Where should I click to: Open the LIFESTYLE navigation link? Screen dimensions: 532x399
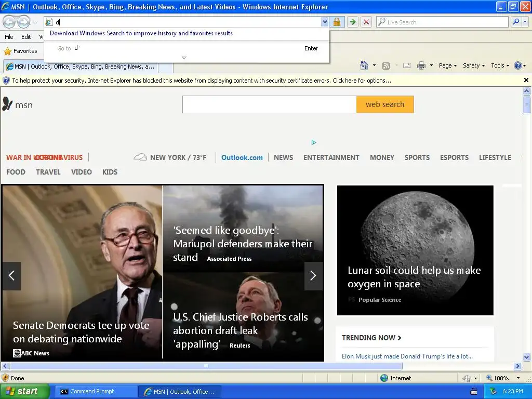point(495,157)
